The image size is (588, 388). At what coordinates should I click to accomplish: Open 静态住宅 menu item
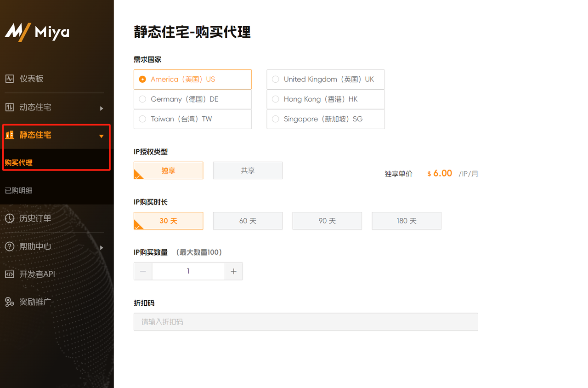pyautogui.click(x=35, y=135)
